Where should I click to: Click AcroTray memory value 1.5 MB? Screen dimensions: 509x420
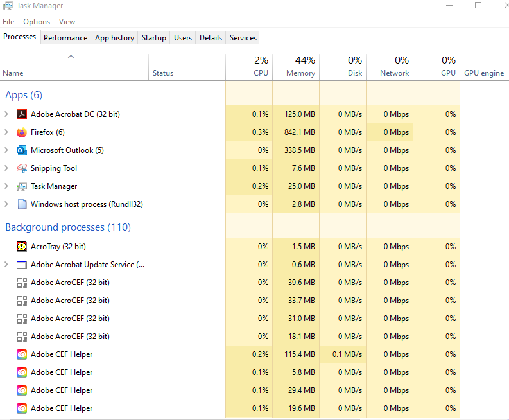(304, 247)
